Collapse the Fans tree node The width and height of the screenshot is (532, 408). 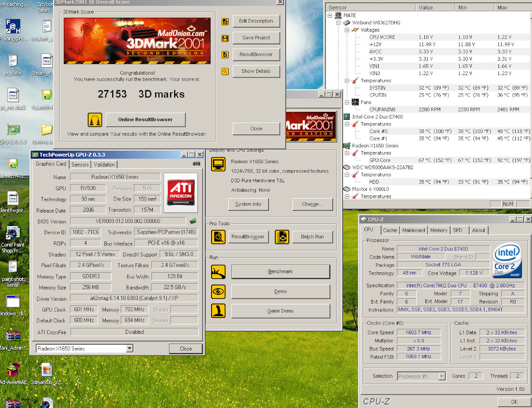[347, 102]
